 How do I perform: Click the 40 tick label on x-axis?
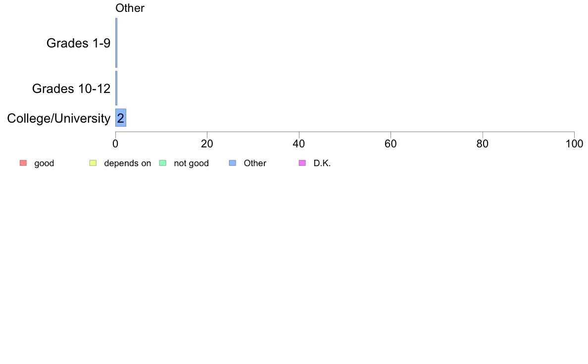pyautogui.click(x=299, y=144)
